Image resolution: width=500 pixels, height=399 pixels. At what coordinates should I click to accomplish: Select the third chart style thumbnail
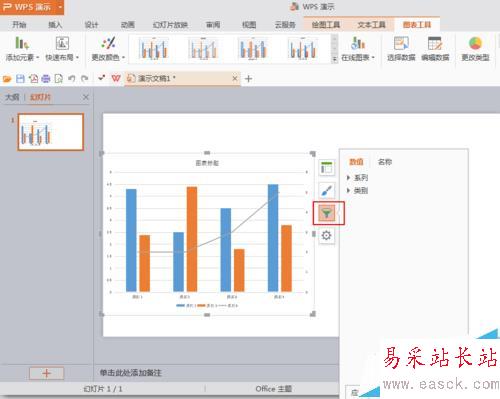253,49
